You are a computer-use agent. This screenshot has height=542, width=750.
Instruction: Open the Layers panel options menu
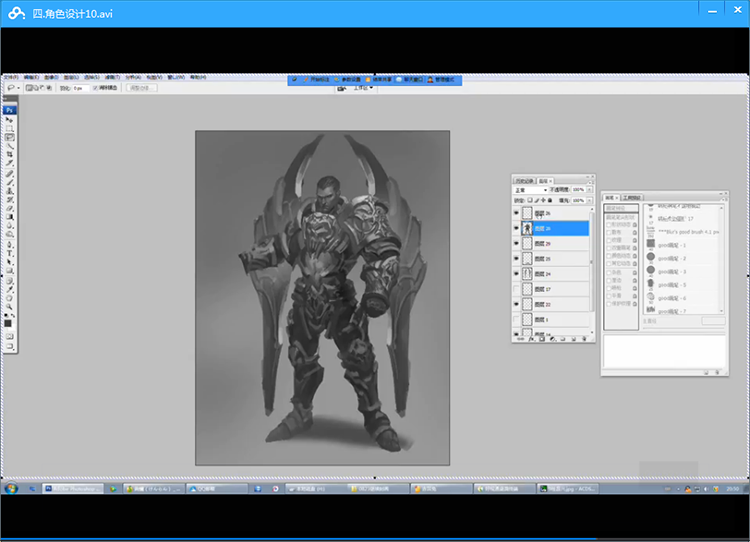click(x=591, y=183)
